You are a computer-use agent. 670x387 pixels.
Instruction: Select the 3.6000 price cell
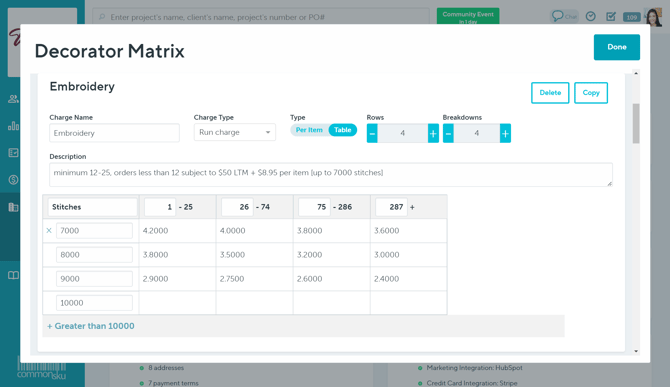tap(408, 231)
